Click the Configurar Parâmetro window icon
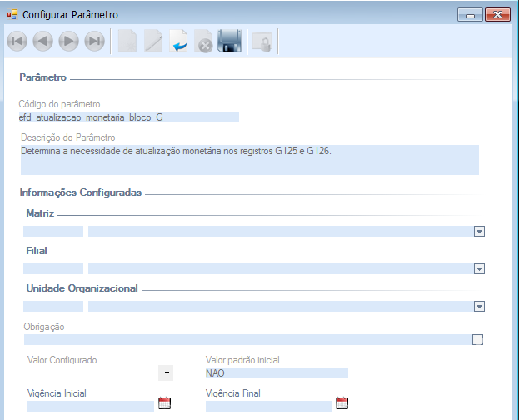 coord(12,14)
